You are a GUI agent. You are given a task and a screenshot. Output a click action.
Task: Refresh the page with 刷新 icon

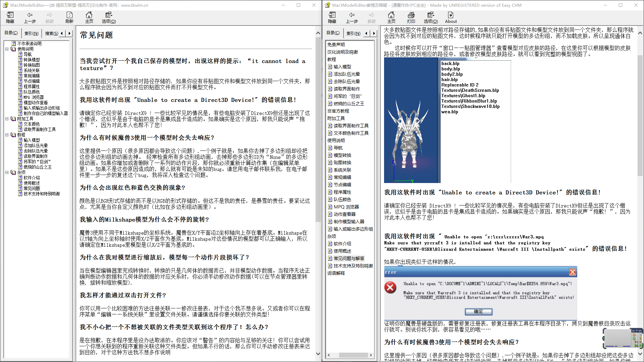[x=69, y=17]
